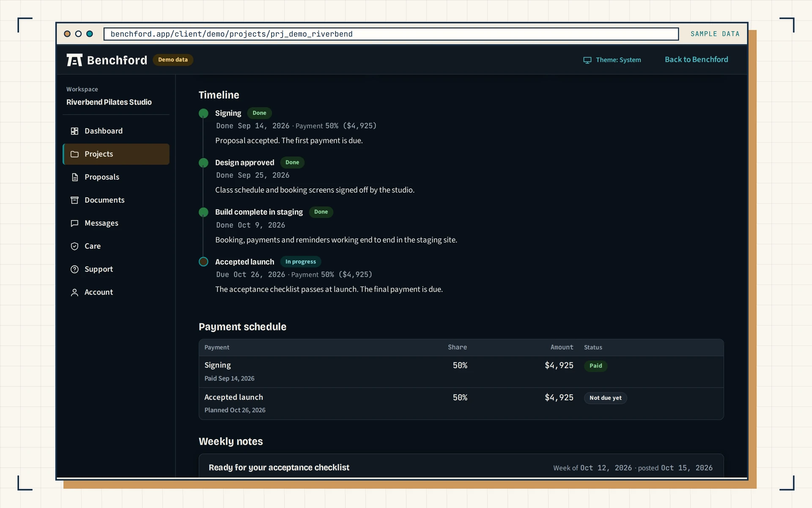
Task: Click the Signing timeline marker dot
Action: pyautogui.click(x=203, y=113)
